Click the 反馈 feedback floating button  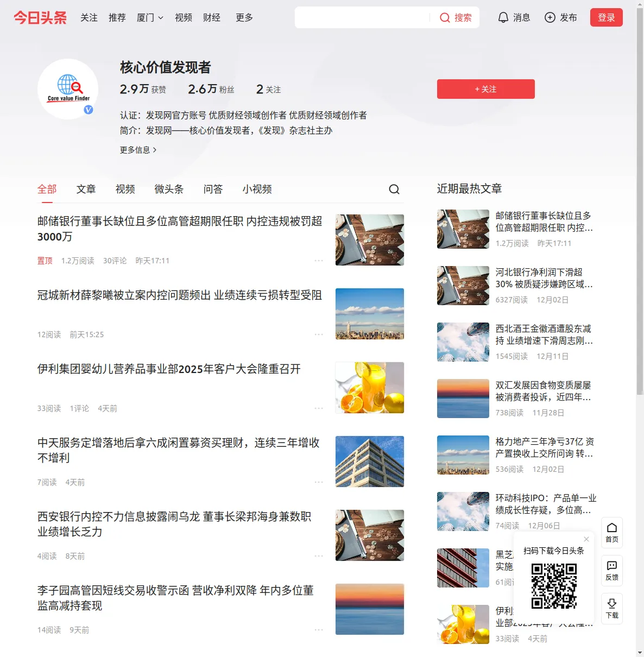612,571
